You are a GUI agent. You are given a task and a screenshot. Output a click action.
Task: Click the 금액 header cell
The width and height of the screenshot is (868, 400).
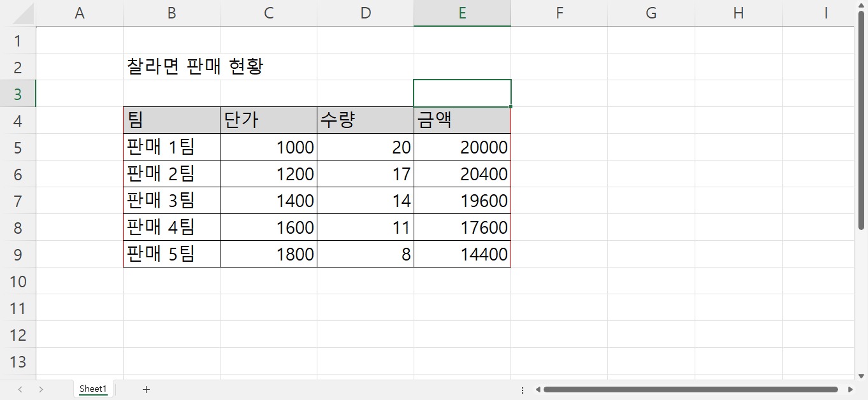(462, 120)
